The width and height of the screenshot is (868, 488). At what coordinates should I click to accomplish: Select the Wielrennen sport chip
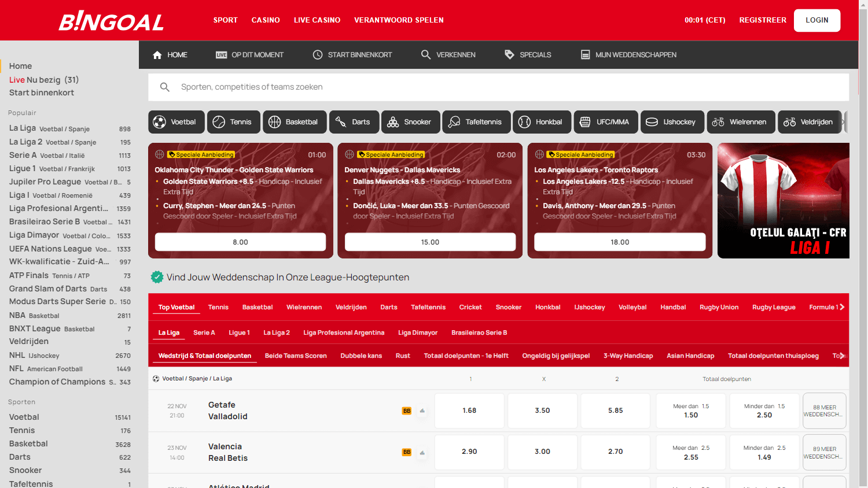click(741, 122)
